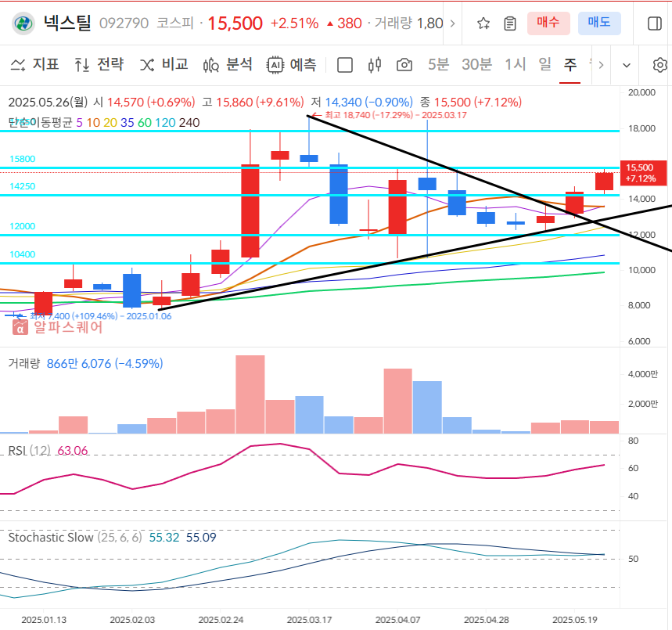
Task: Change candlestick chart type icon
Action: click(375, 65)
